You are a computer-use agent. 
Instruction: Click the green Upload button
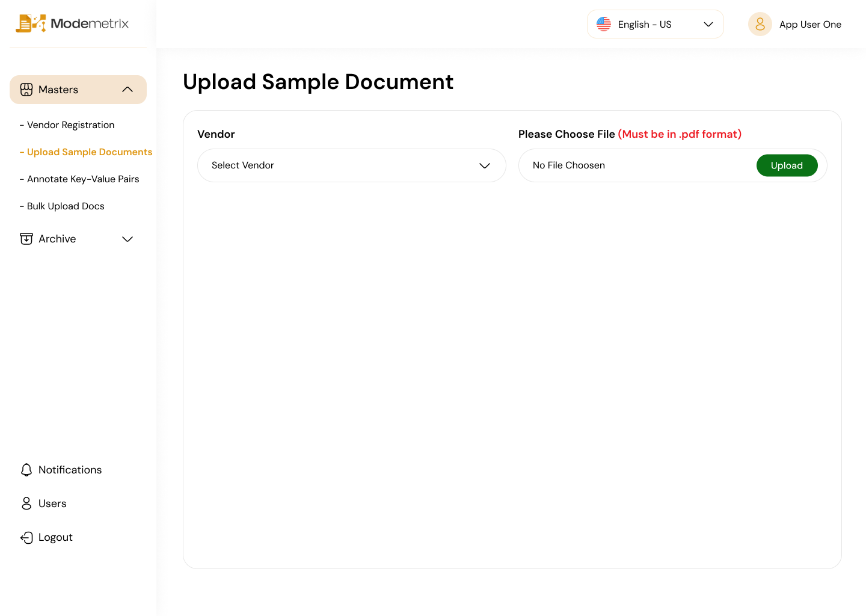[787, 165]
